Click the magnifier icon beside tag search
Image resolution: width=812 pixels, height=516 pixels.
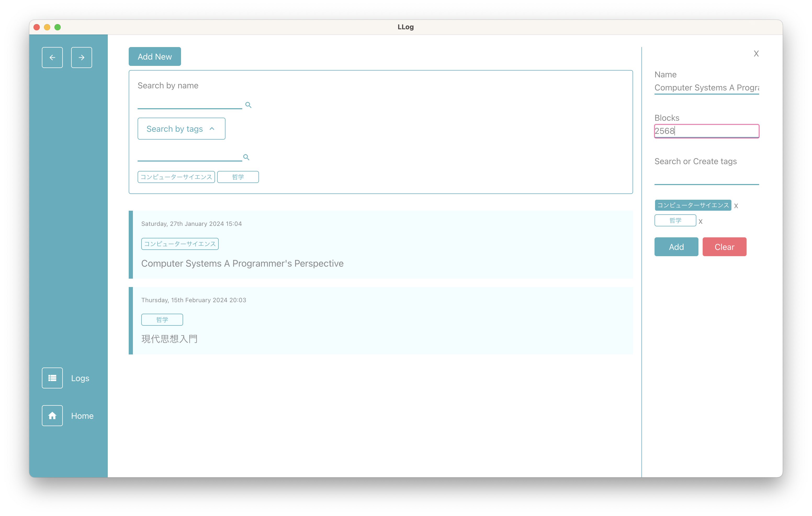[246, 157]
